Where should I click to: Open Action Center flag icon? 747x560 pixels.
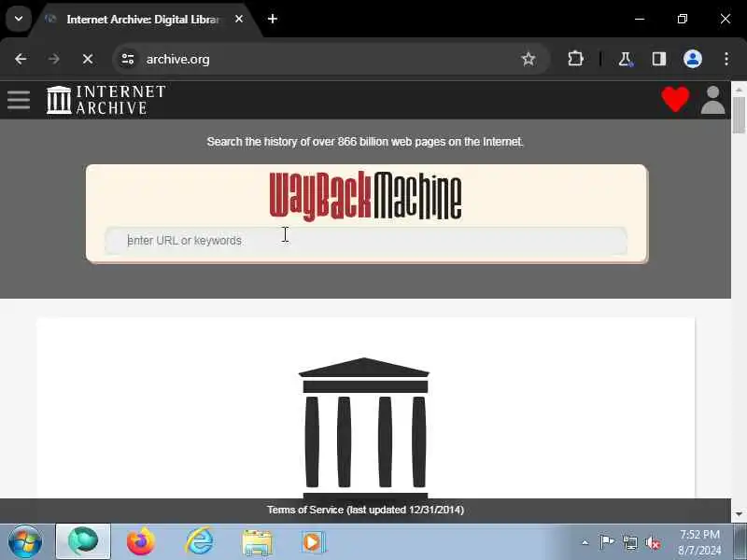coord(607,542)
